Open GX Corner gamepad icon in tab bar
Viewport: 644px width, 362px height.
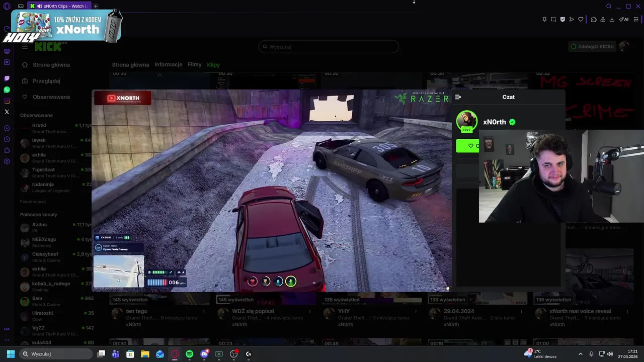pyautogui.click(x=21, y=6)
